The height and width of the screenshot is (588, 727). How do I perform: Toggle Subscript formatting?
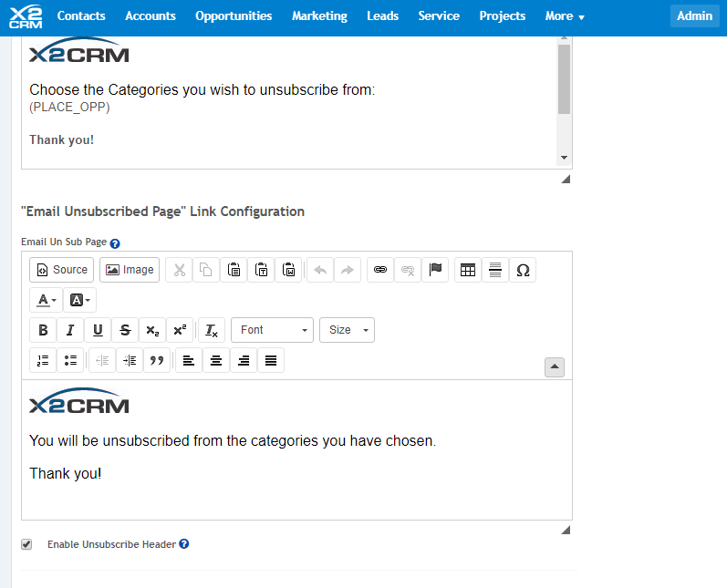[152, 330]
